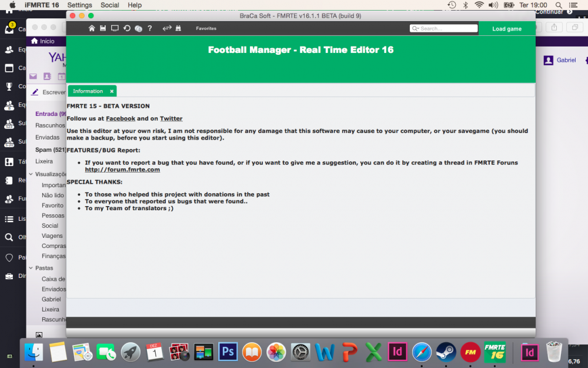Go to FMRTE home via house icon

[x=92, y=28]
